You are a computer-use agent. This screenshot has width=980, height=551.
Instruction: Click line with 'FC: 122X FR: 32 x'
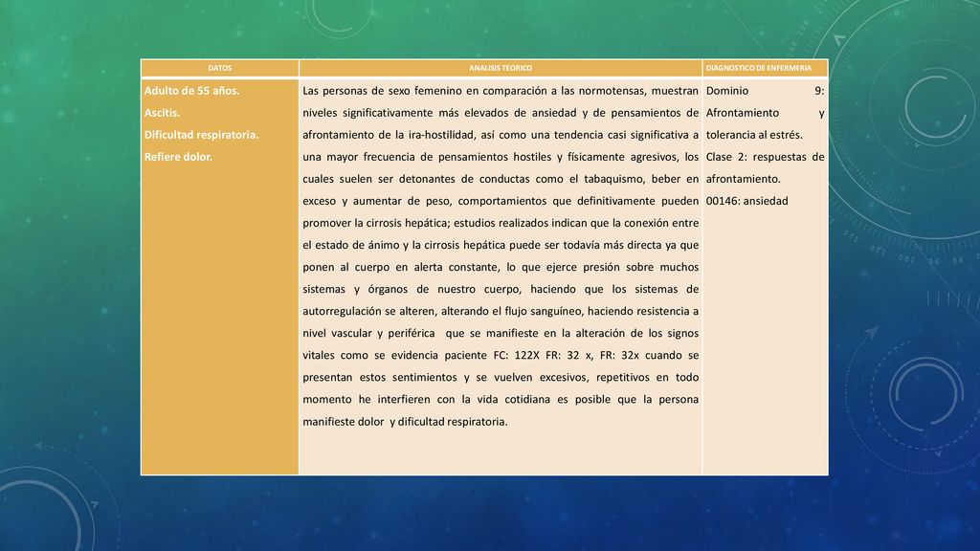[x=501, y=356]
